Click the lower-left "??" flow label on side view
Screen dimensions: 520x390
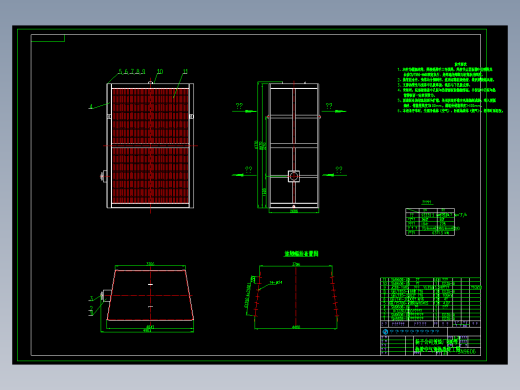(x=249, y=169)
